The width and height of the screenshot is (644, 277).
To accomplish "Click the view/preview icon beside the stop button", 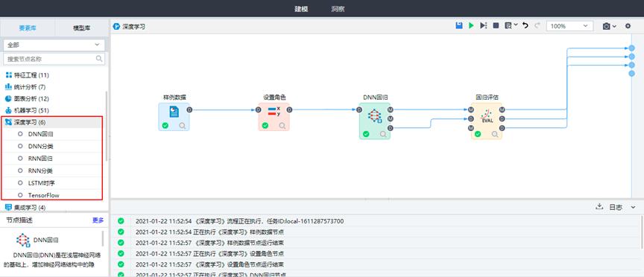I will click(x=508, y=25).
